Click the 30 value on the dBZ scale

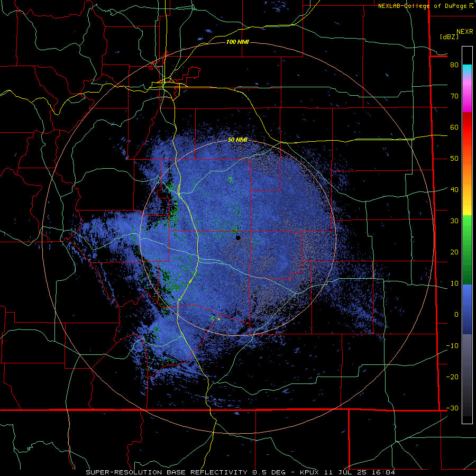click(x=454, y=221)
